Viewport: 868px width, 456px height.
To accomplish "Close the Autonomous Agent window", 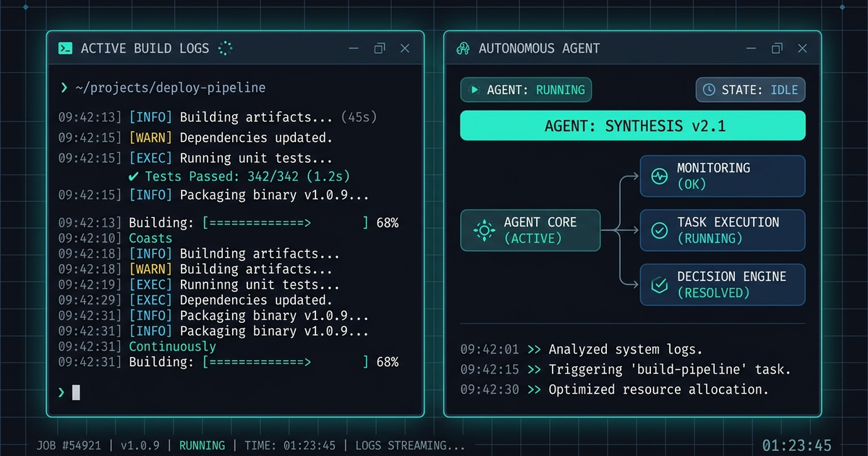I will click(802, 48).
